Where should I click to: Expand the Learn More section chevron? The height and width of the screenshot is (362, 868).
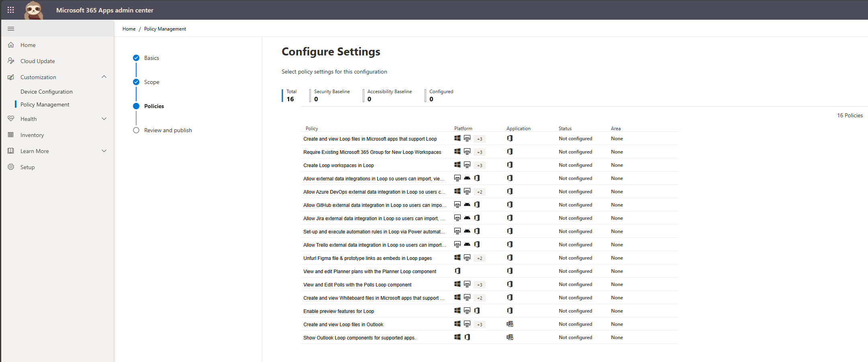click(x=104, y=151)
